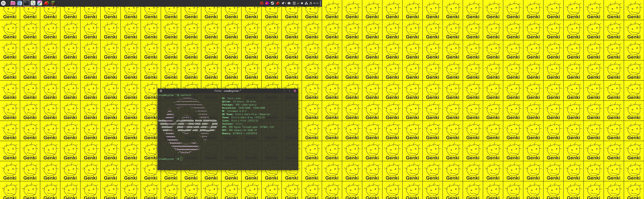644x199 pixels.
Task: Click the Terminal: tilix line
Action: [x=232, y=124]
